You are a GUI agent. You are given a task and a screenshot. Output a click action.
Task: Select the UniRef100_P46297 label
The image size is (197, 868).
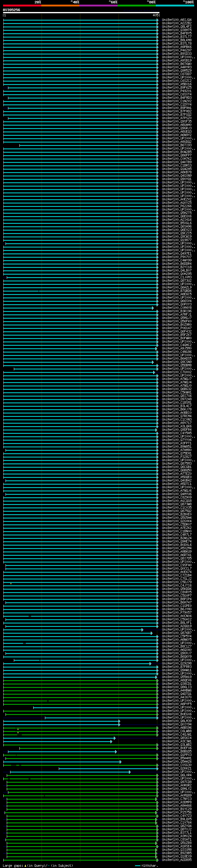[177, 50]
